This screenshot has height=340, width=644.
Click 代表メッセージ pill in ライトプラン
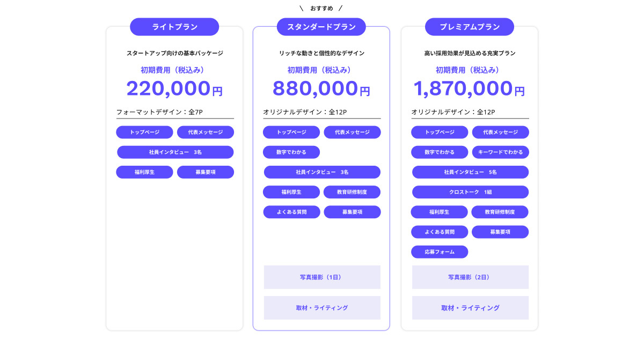point(206,132)
